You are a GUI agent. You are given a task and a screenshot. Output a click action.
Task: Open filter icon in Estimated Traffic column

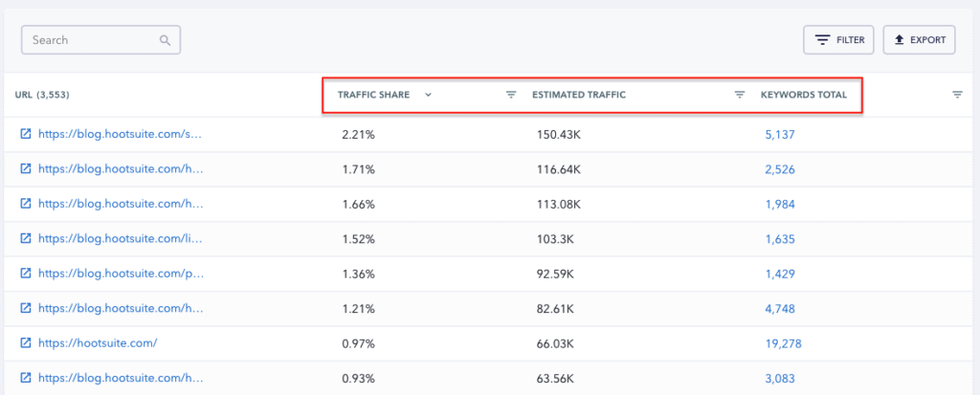click(739, 95)
